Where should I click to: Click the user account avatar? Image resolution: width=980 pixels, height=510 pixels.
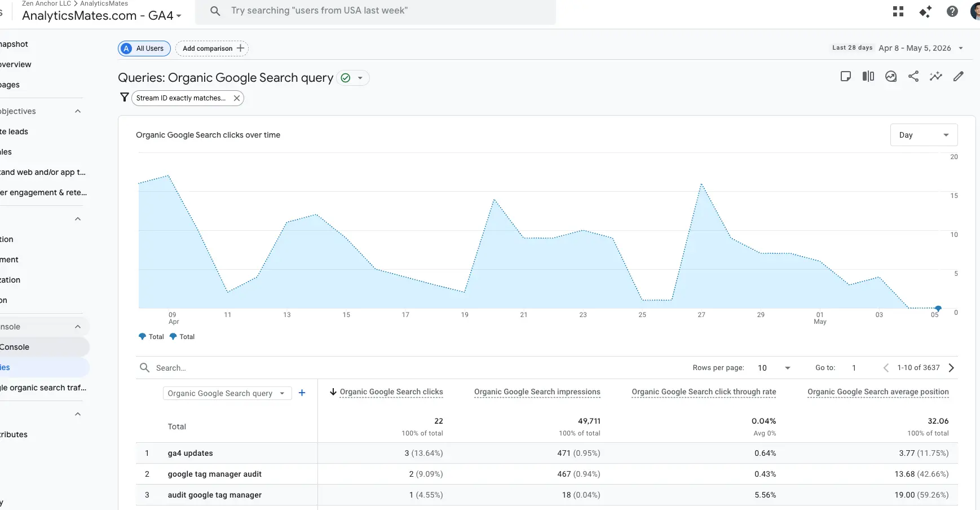[x=975, y=11]
